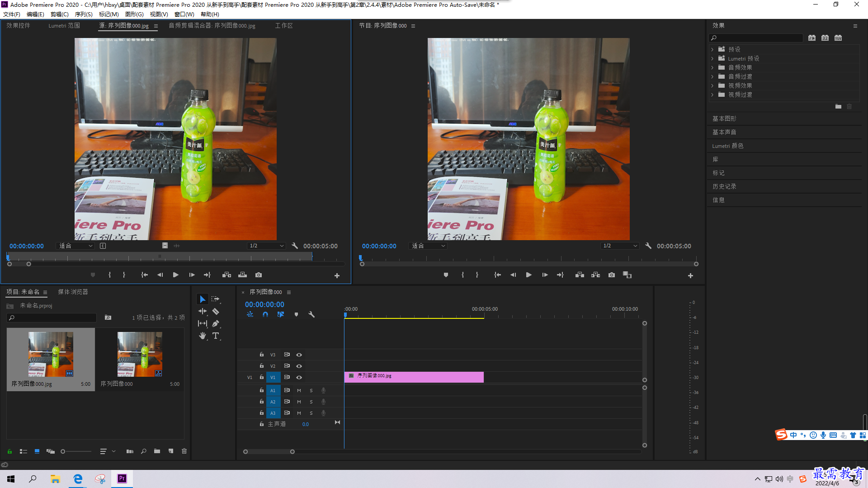Open Program monitor zoom level dropdown
Screen dimensions: 868x488
pyautogui.click(x=428, y=246)
